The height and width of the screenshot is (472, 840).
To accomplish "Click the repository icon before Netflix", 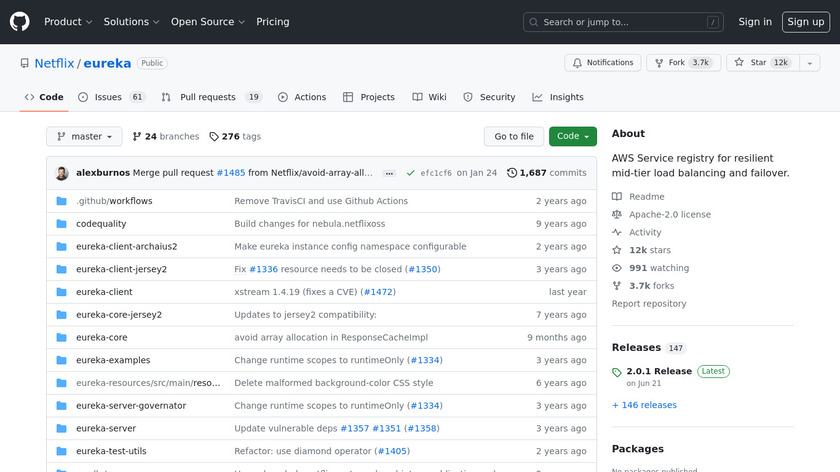I will [25, 63].
